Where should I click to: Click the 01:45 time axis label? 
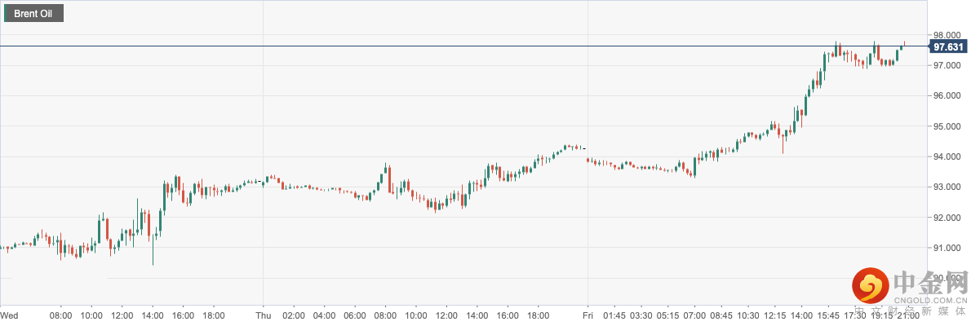[x=614, y=315]
